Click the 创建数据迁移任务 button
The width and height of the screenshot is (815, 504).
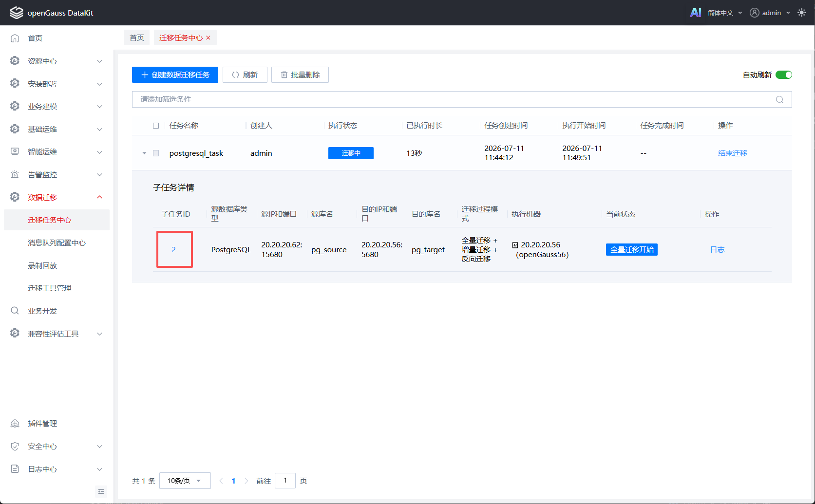tap(175, 75)
